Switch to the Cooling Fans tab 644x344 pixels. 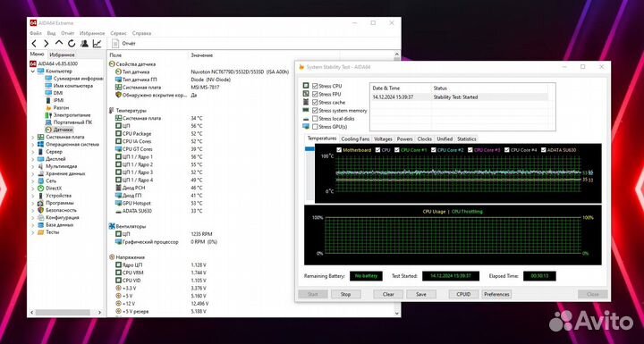[x=355, y=138]
